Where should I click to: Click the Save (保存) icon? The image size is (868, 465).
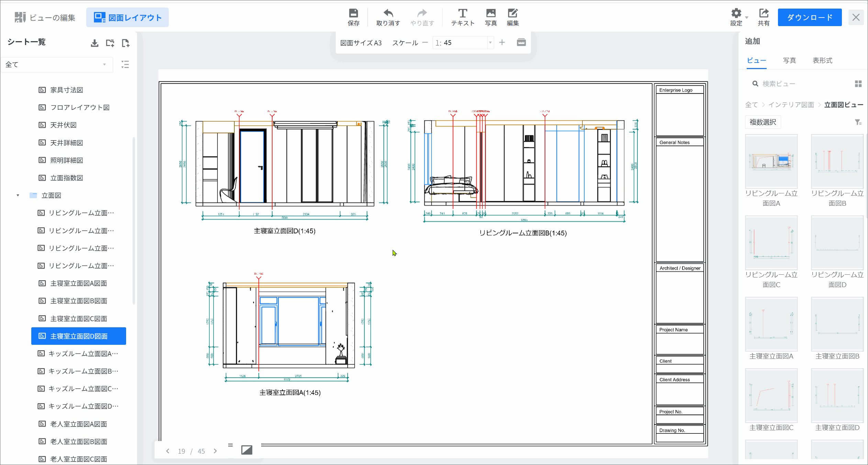[x=353, y=17]
